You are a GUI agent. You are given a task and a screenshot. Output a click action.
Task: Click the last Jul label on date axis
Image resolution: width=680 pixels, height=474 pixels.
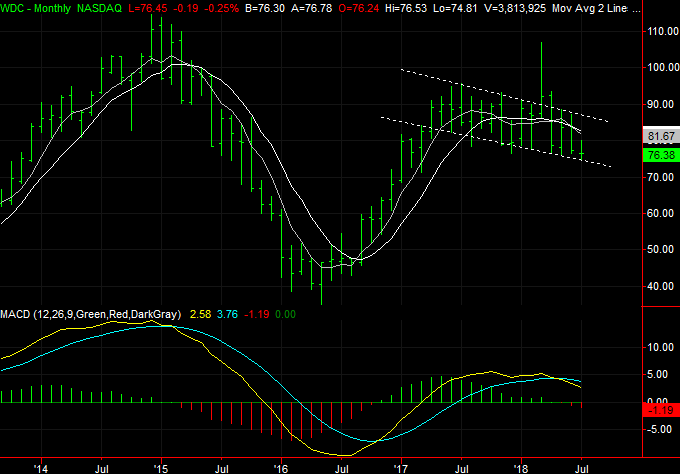pos(581,469)
